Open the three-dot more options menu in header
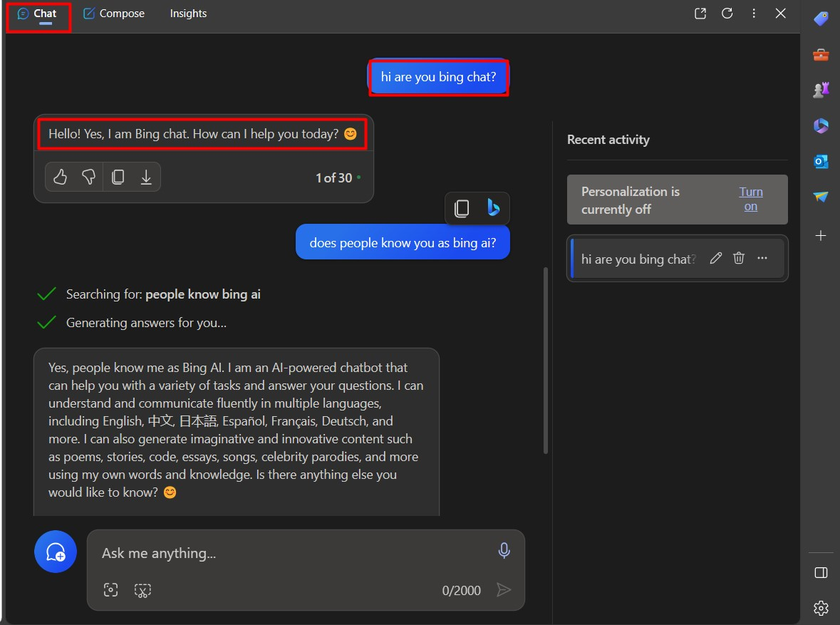Screen dimensions: 840x625 754,14
